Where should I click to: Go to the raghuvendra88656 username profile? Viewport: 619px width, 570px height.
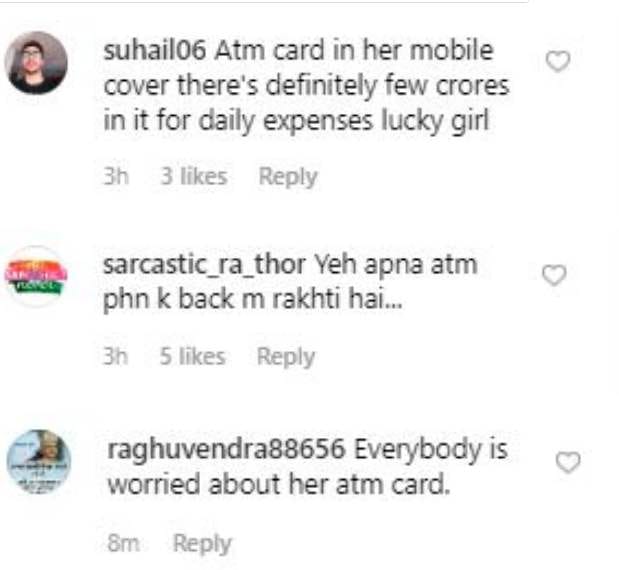tap(226, 450)
